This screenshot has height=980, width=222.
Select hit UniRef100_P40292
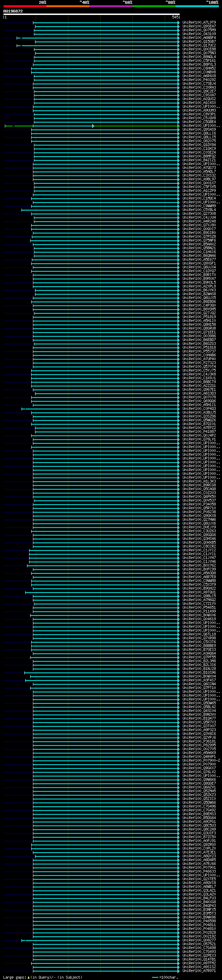199,80
